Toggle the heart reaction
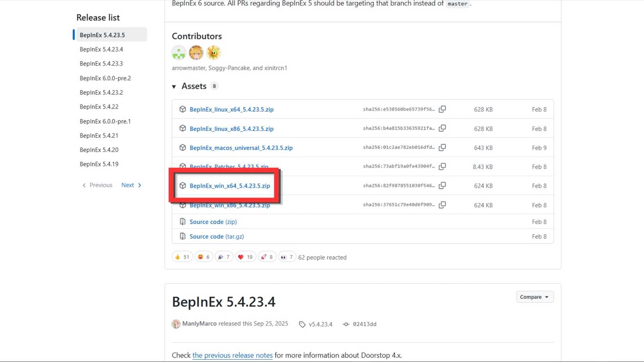This screenshot has width=644, height=362. (246, 257)
